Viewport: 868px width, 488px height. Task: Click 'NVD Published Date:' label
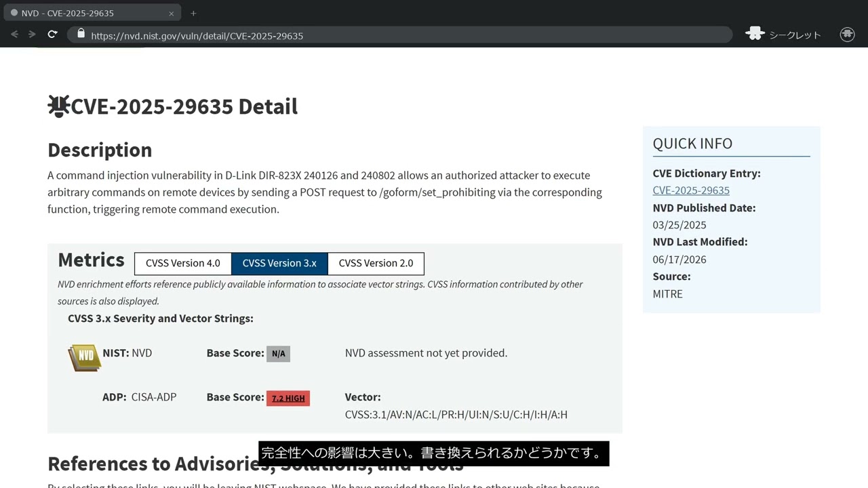pyautogui.click(x=704, y=208)
